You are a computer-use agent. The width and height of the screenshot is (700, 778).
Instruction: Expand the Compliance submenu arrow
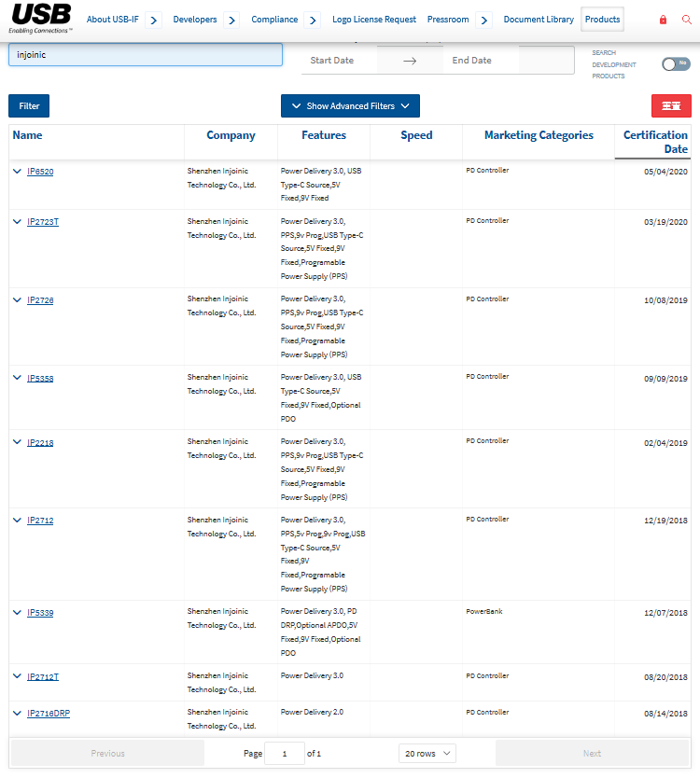click(x=313, y=21)
